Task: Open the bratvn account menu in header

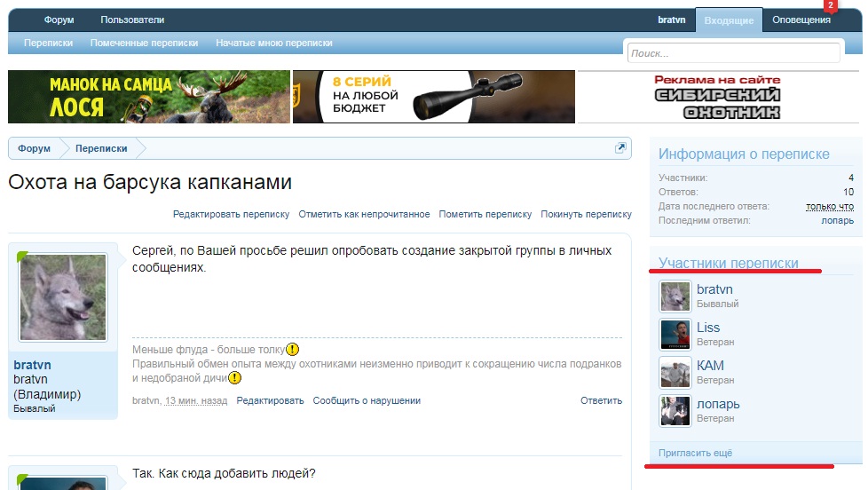Action: [x=672, y=20]
